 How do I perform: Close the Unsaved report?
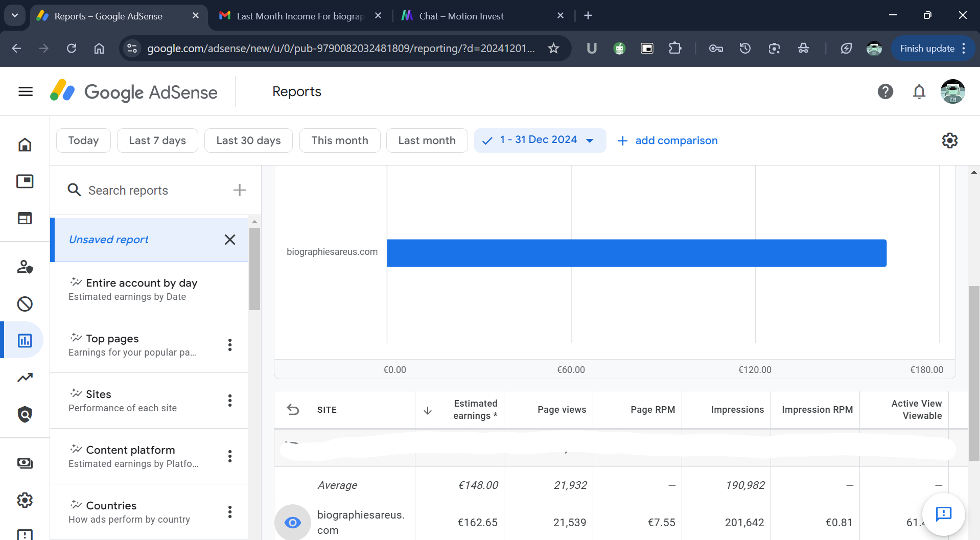click(x=230, y=240)
